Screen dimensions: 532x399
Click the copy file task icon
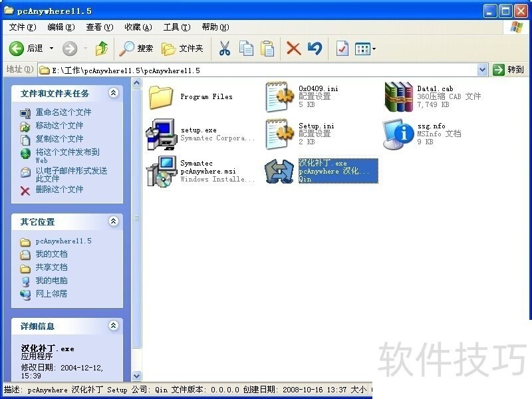pos(25,140)
